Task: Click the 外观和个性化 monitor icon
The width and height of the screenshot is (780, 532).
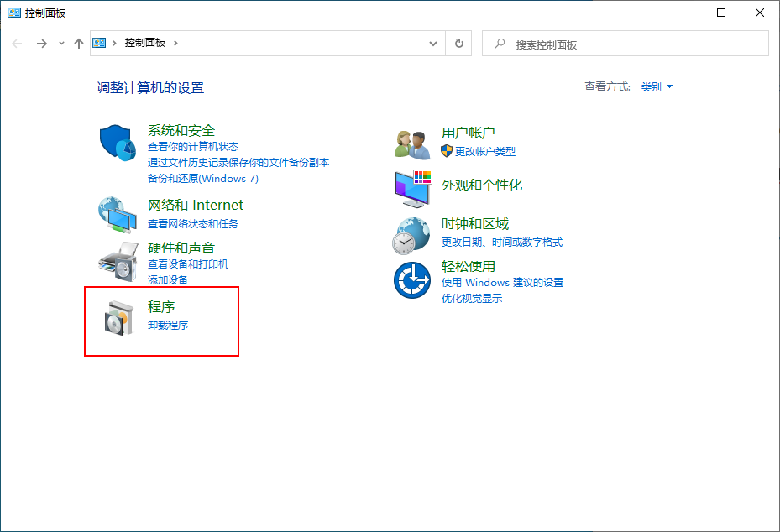Action: point(411,186)
